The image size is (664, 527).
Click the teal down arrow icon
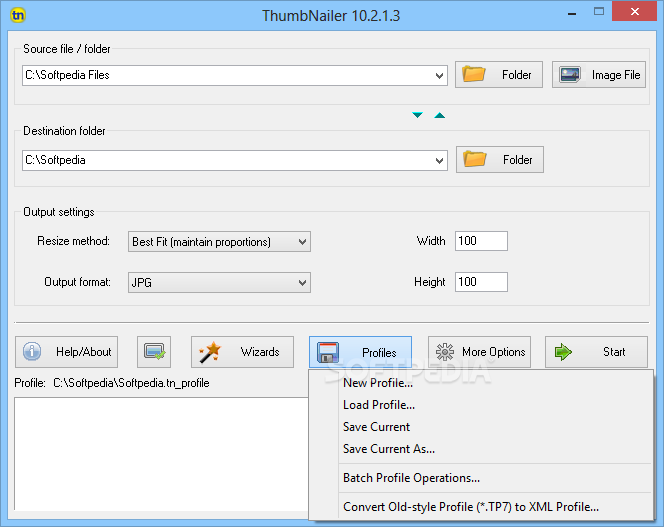click(x=417, y=115)
